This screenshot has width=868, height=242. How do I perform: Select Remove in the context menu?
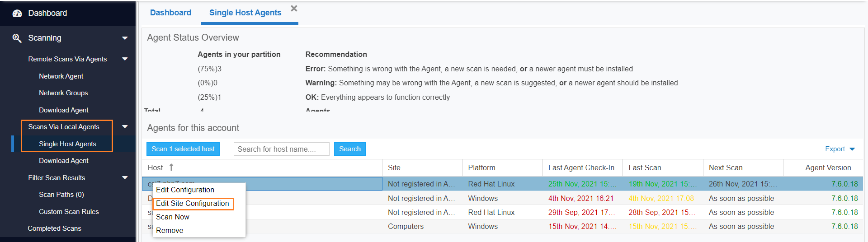tap(170, 231)
